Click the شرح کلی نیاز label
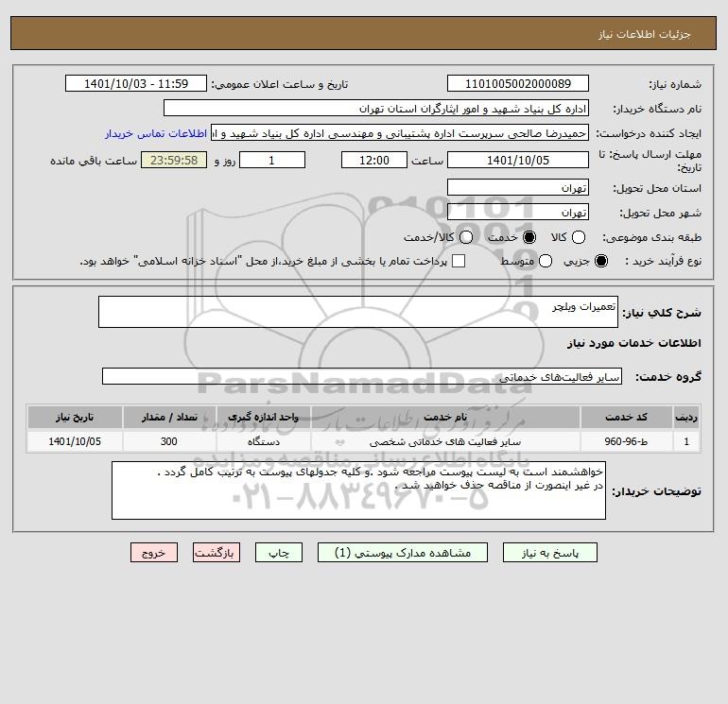The image size is (728, 704). [662, 313]
